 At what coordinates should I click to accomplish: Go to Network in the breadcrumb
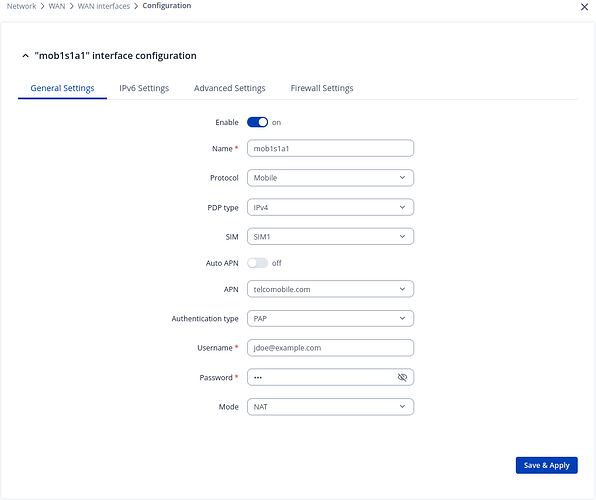click(x=21, y=6)
